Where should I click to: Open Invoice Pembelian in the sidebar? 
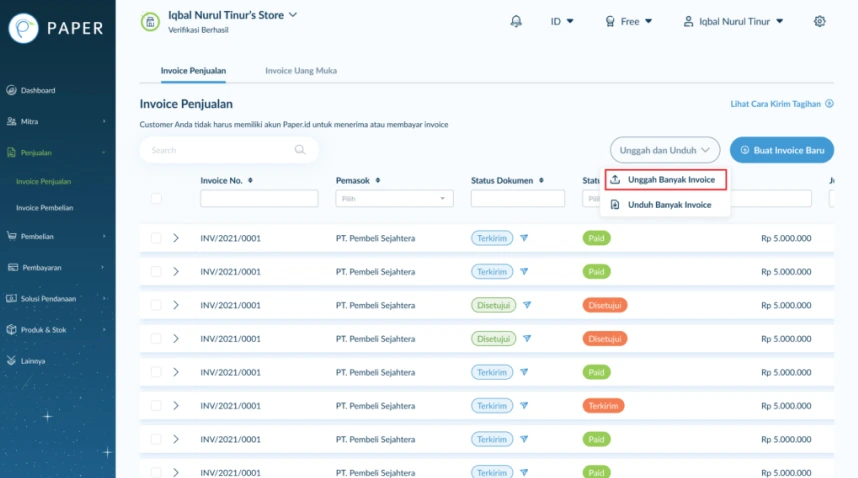[x=44, y=207]
